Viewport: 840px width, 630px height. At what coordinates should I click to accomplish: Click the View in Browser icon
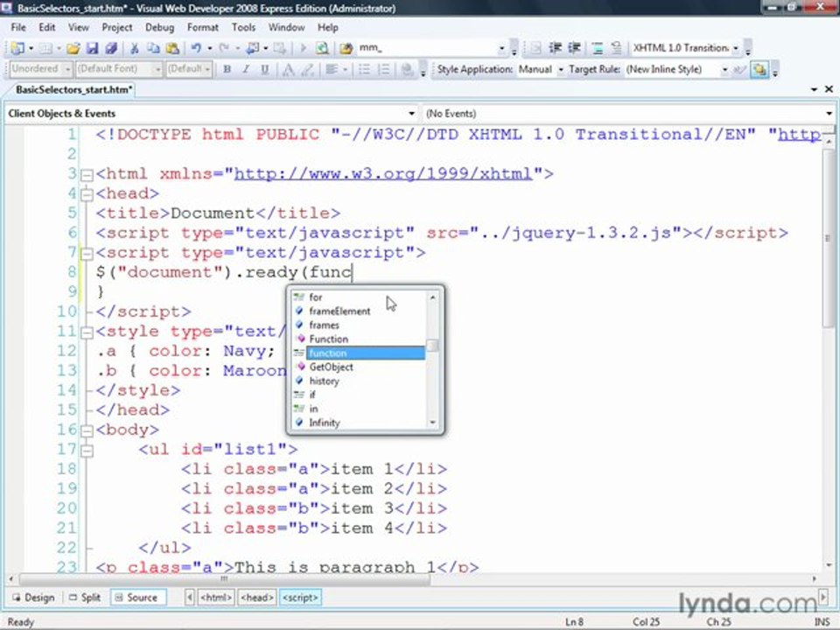[322, 48]
